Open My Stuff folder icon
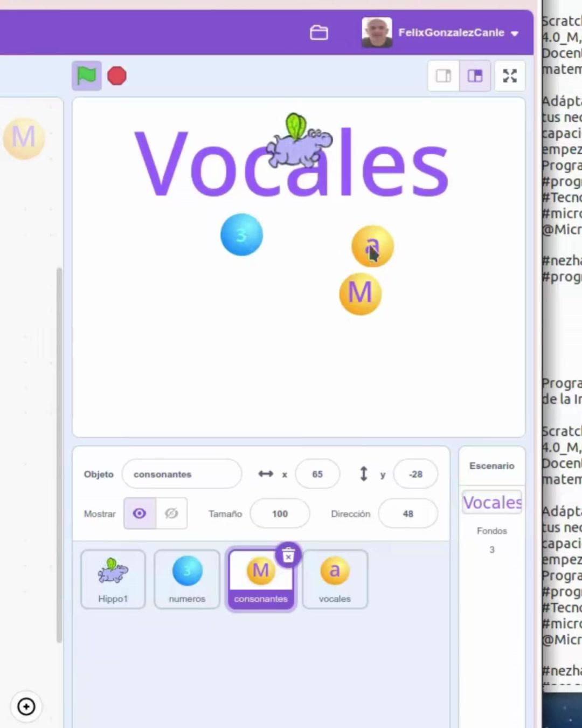Screen dimensions: 582x728 click(319, 32)
